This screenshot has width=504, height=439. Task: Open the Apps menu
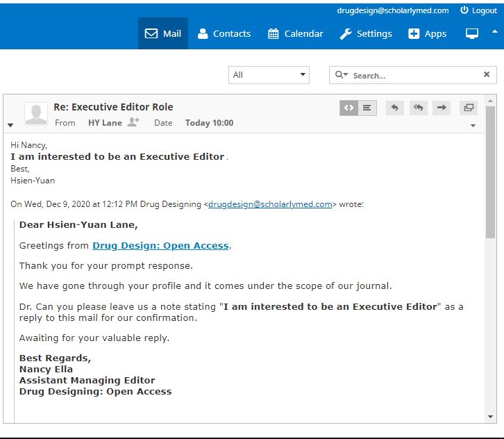point(427,33)
